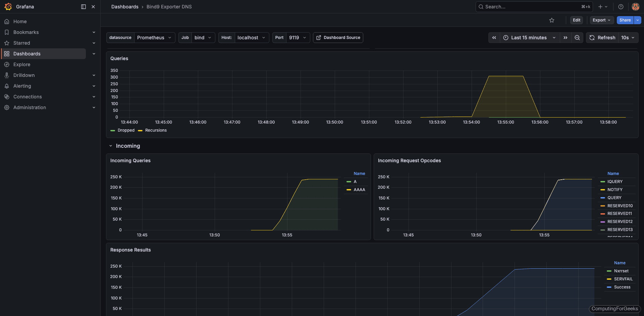644x316 pixels.
Task: Click the Edit button
Action: [x=576, y=20]
